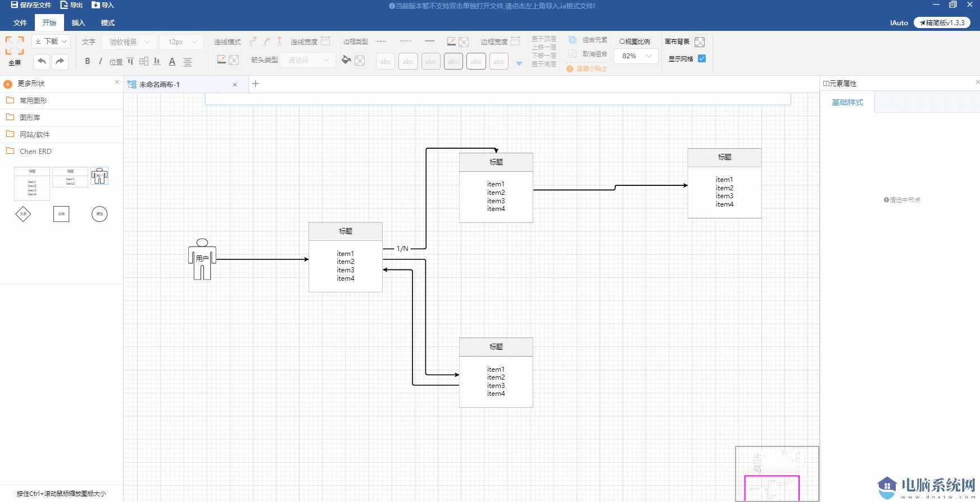The height and width of the screenshot is (502, 980).
Task: Expand more preset styles blue triangle
Action: tap(519, 63)
